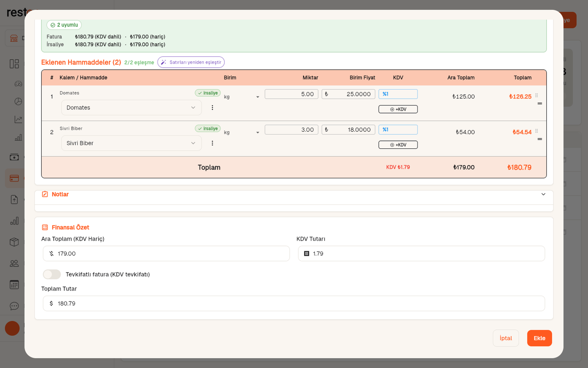
Task: Click the Miktar column header
Action: click(310, 78)
